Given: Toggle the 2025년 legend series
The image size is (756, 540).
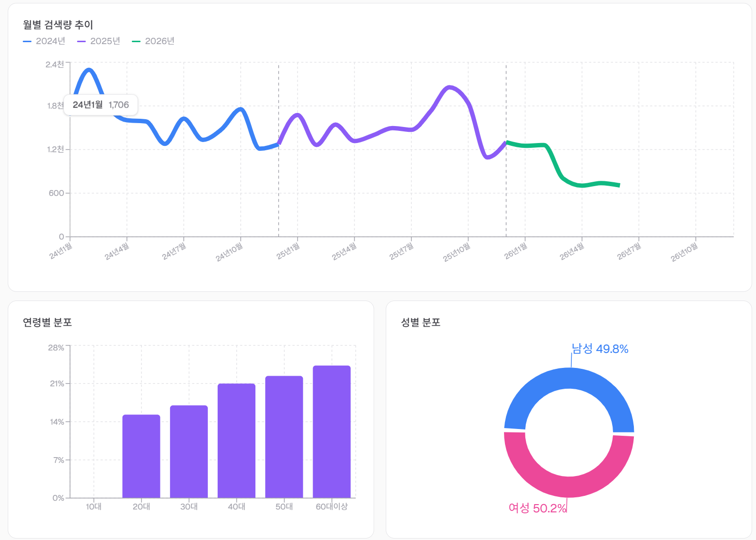Looking at the screenshot, I should [99, 41].
